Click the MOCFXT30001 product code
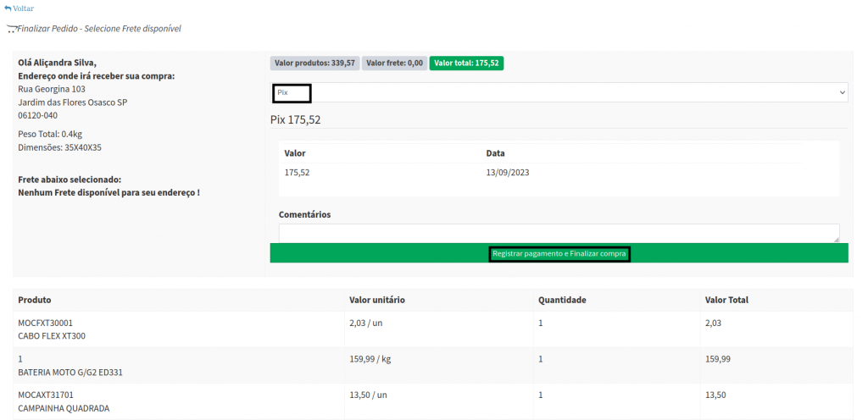Image resolution: width=868 pixels, height=420 pixels. (46, 323)
